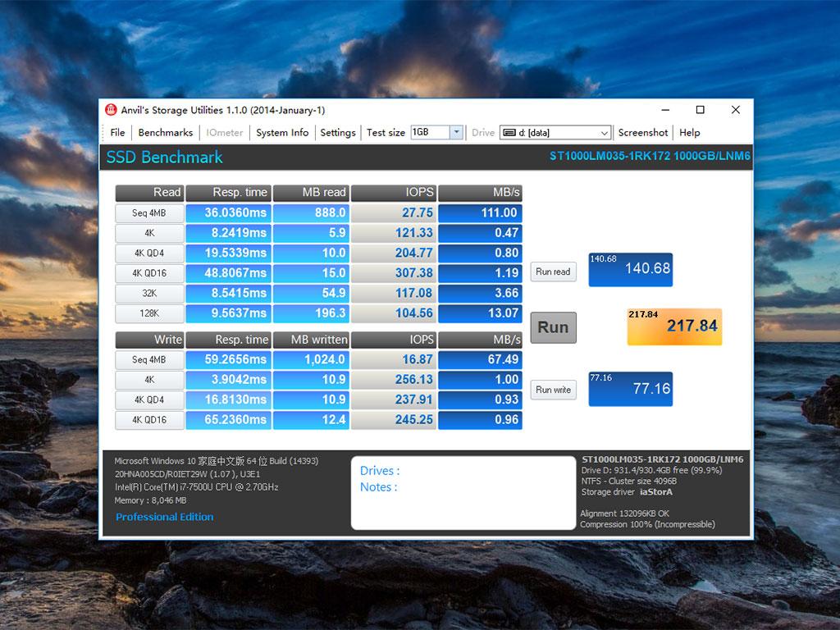Select the Read 4K QD4 row label
The height and width of the screenshot is (630, 840).
[x=149, y=253]
